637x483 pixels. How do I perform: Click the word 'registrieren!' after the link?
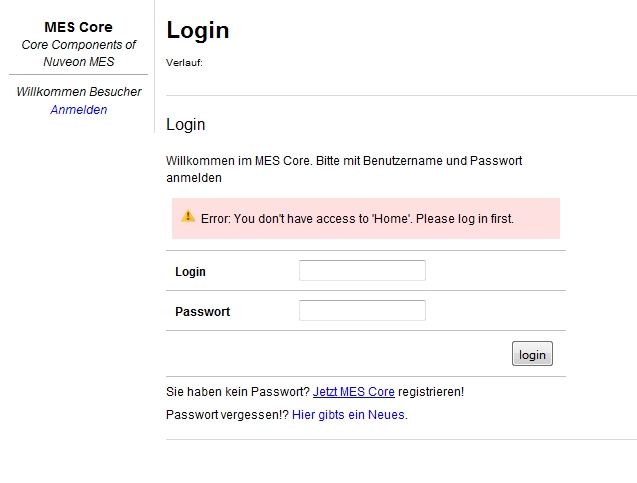(x=431, y=392)
